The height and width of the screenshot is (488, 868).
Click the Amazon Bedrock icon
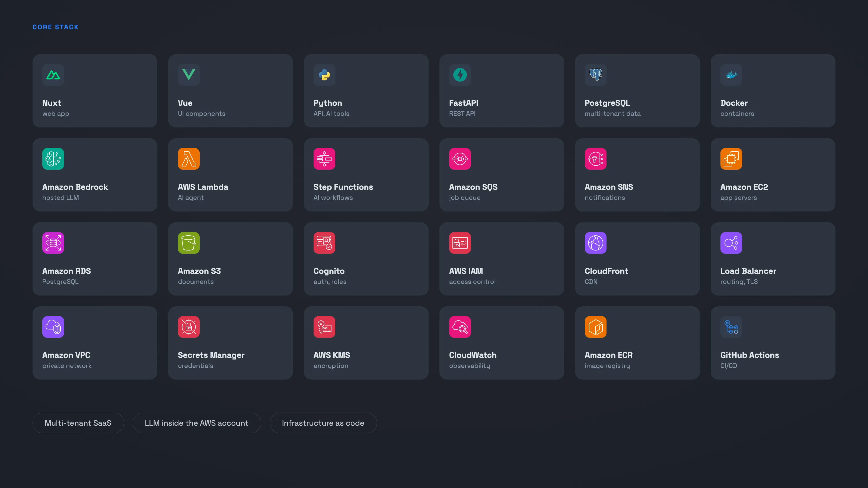[53, 159]
